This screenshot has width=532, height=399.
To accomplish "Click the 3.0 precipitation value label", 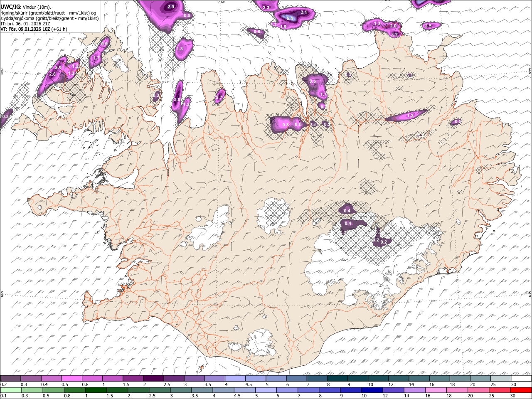I will tap(177, 100).
